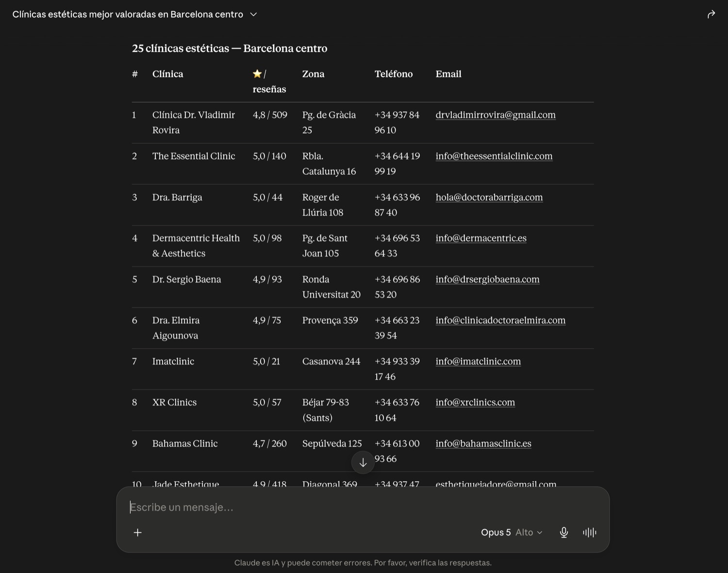
Task: Open info@imatclinic.com email link
Action: coord(478,362)
